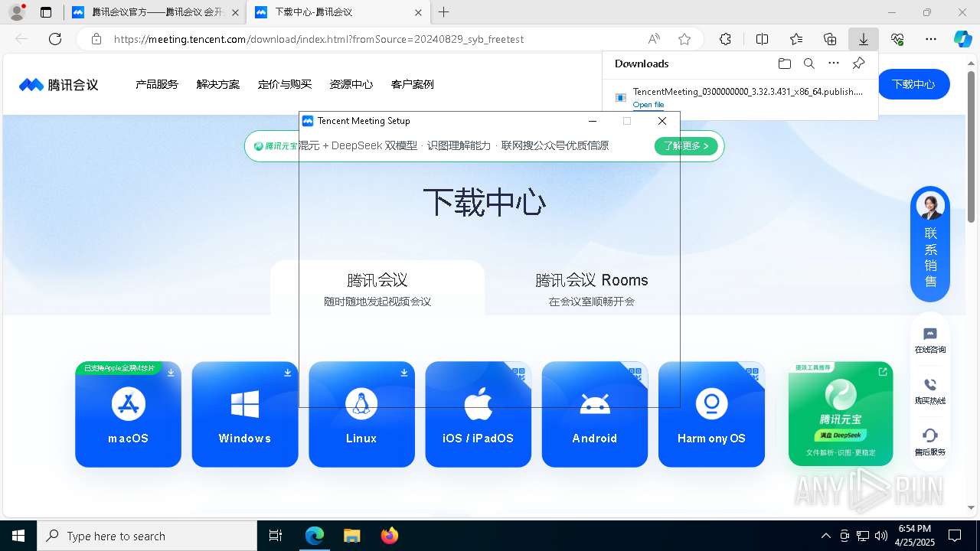This screenshot has height=551, width=980.
Task: Minimize the Tencent Meeting Setup window
Action: point(592,121)
